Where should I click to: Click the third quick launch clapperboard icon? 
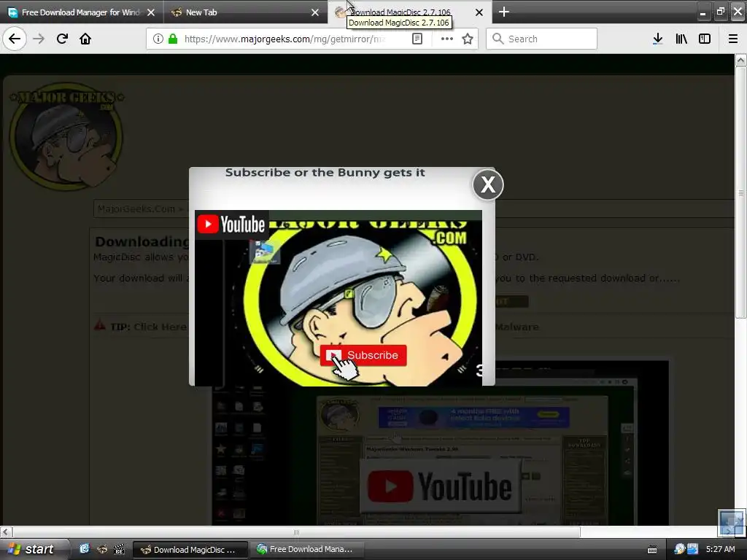click(x=119, y=549)
